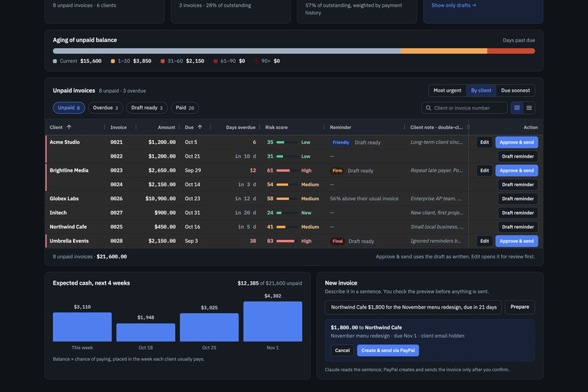Select the Initech client name
Screen dimensions: 588x392
click(58, 212)
